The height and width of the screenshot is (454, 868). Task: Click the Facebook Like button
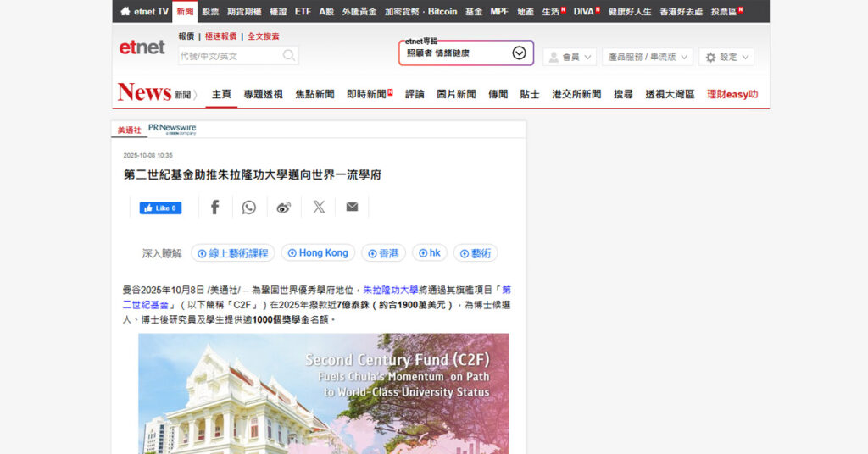click(160, 208)
